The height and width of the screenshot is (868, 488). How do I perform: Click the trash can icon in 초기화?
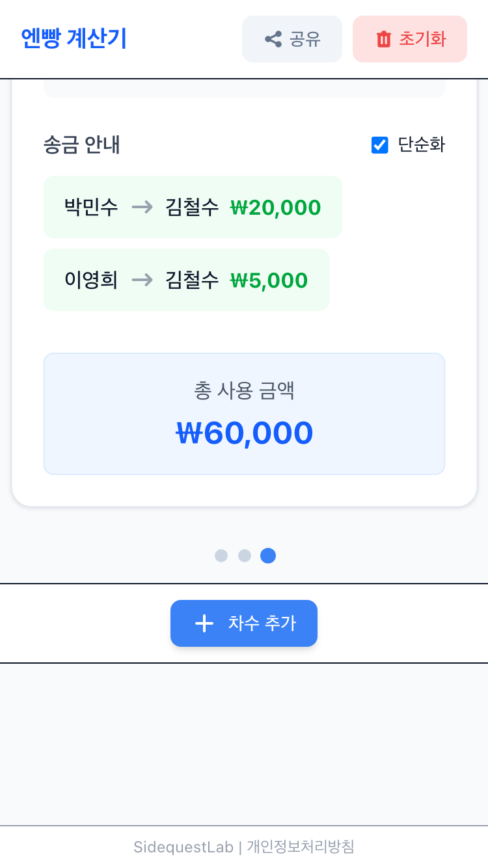(x=384, y=39)
